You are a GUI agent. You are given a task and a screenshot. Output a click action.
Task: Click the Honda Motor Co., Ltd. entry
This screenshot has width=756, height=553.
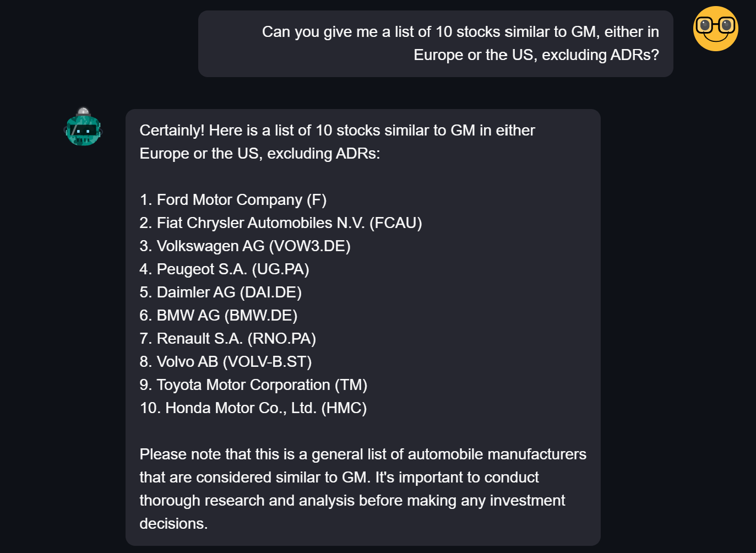tap(253, 408)
